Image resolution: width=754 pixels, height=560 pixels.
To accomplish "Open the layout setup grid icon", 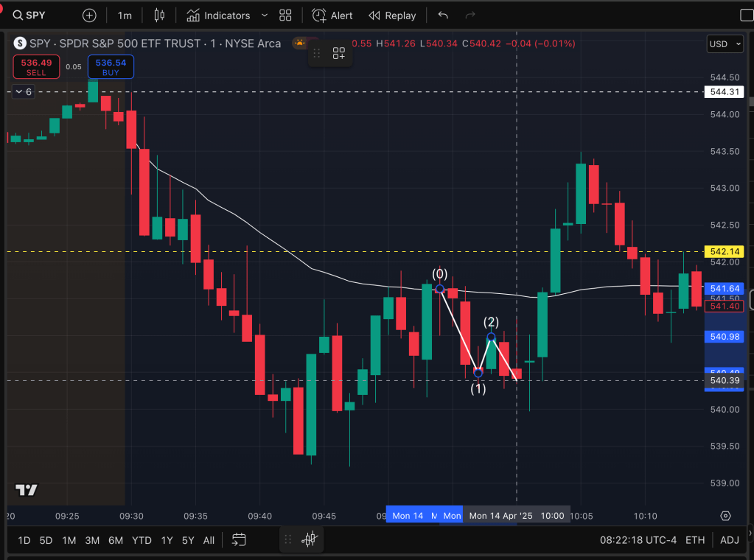I will click(x=286, y=15).
